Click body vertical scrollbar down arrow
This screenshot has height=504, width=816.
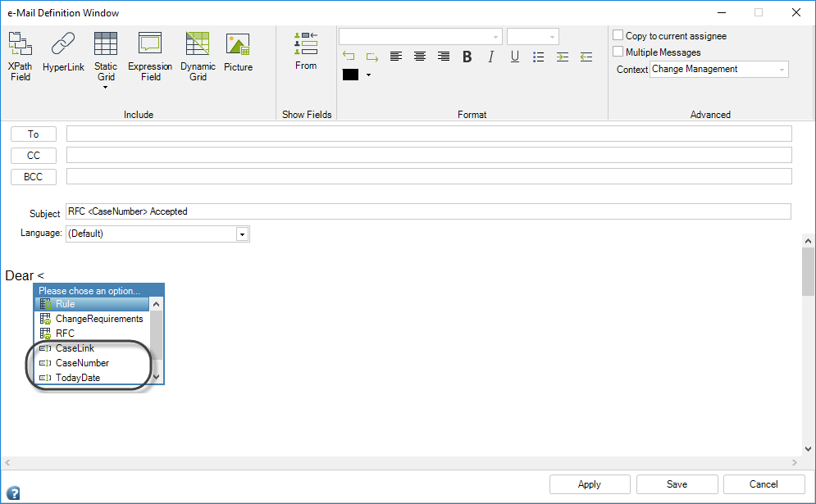click(808, 449)
